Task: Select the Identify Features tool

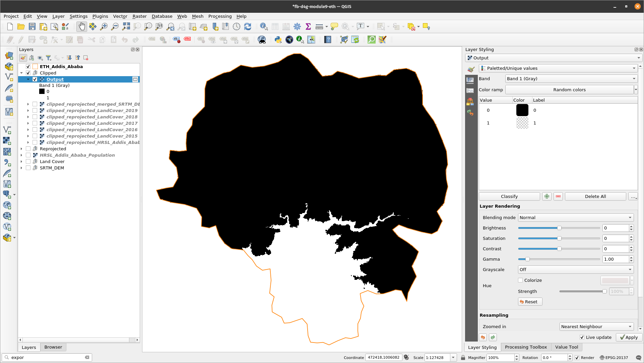Action: coord(264,27)
